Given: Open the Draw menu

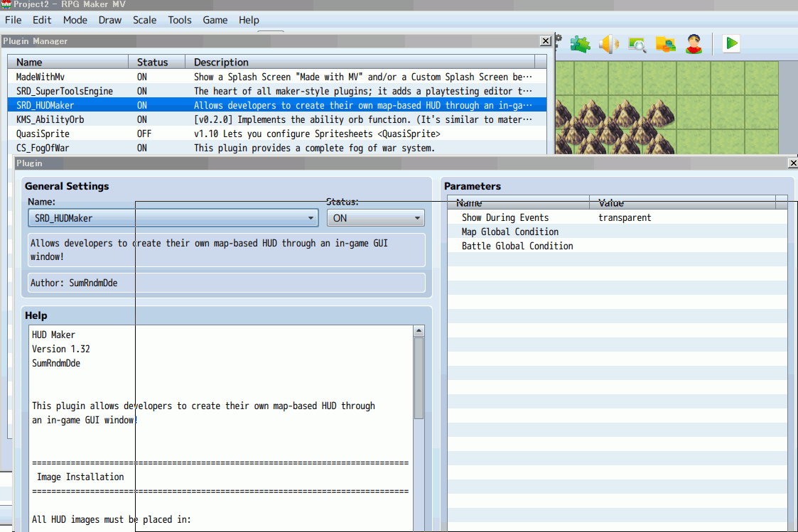Looking at the screenshot, I should coord(110,20).
